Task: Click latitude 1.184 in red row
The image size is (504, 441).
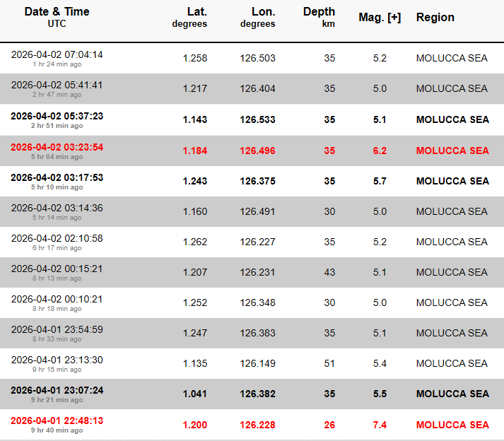Action: 195,151
